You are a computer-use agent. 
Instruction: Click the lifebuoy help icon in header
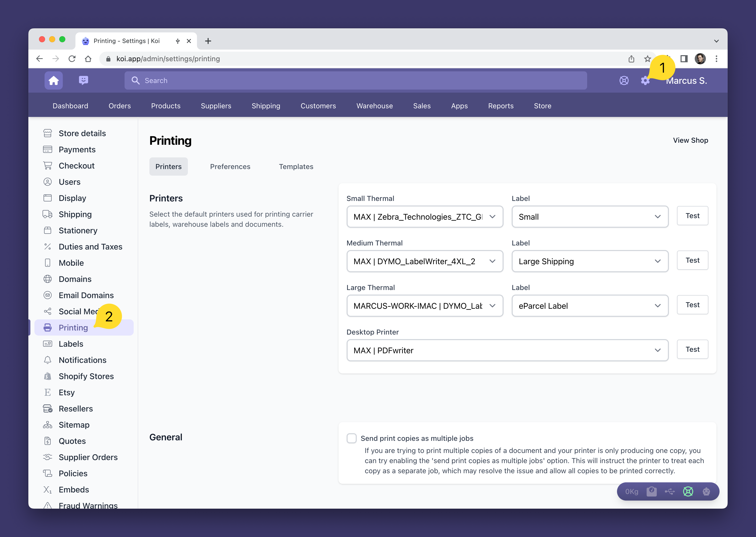[x=624, y=80]
